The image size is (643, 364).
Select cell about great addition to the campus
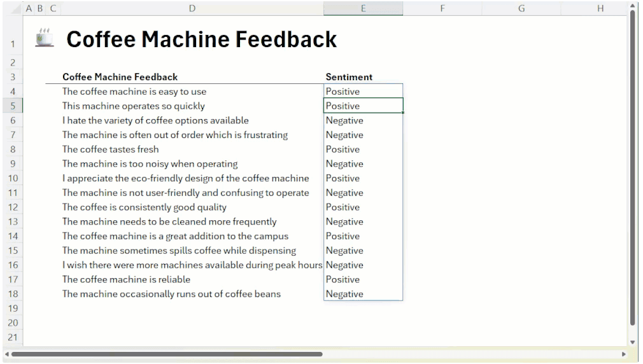tap(192, 235)
